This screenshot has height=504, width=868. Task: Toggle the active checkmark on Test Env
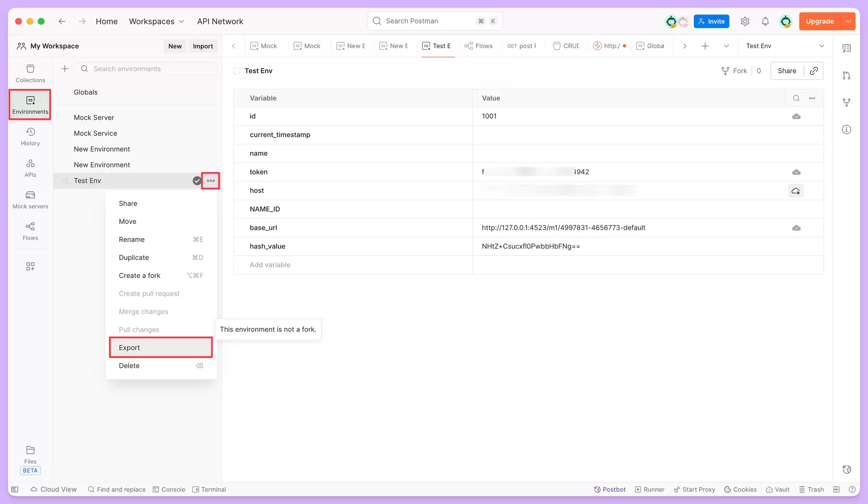tap(197, 181)
